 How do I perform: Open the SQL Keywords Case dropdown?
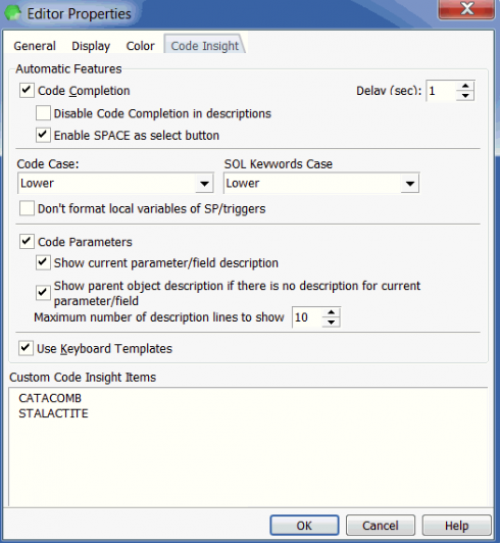[x=321, y=183]
